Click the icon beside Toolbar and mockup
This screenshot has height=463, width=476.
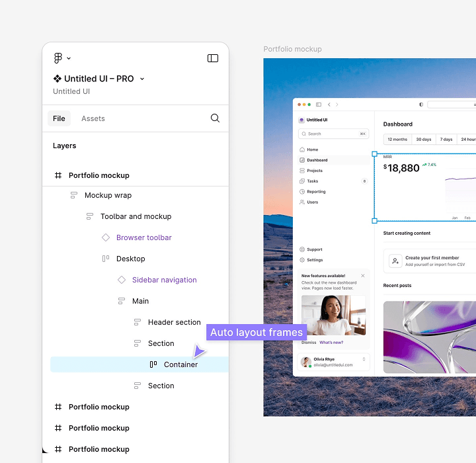coord(89,216)
